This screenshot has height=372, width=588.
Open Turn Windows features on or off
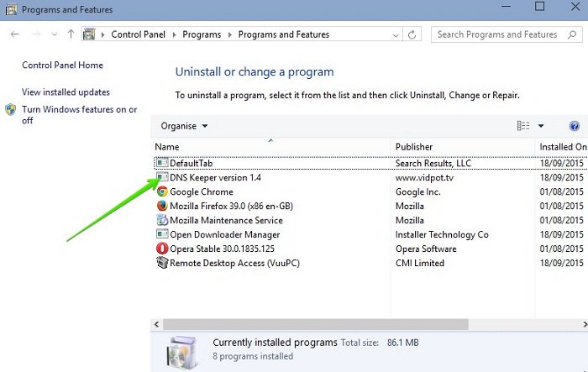click(79, 115)
